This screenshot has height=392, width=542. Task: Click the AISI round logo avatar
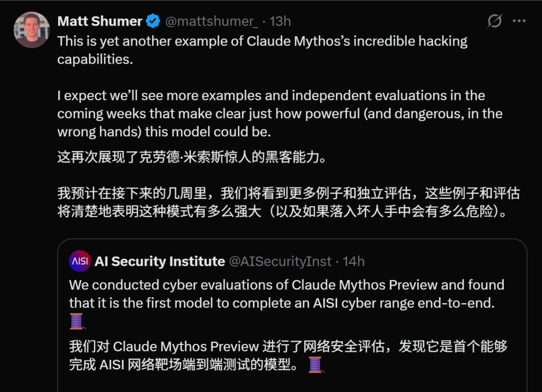(x=80, y=261)
